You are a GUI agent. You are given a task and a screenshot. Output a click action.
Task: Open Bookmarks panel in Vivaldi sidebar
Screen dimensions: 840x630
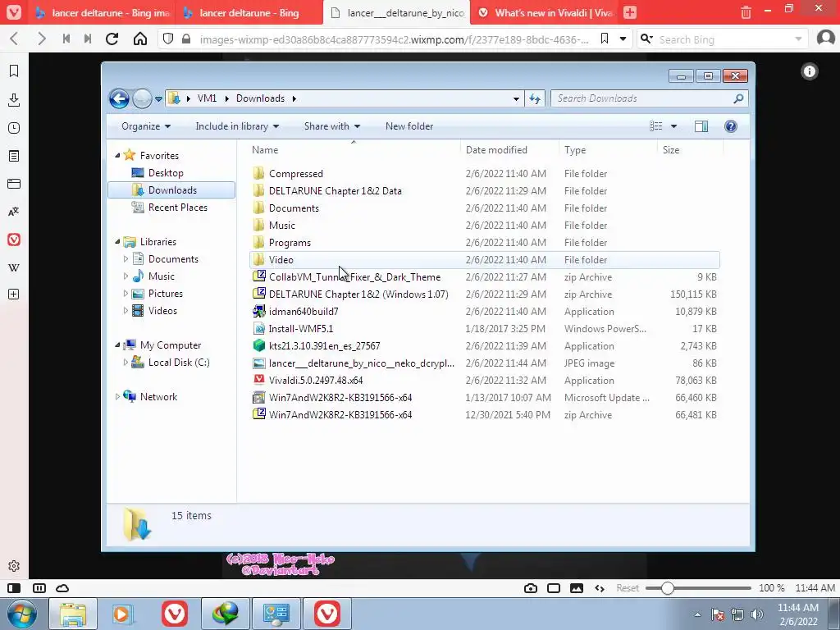click(x=14, y=71)
